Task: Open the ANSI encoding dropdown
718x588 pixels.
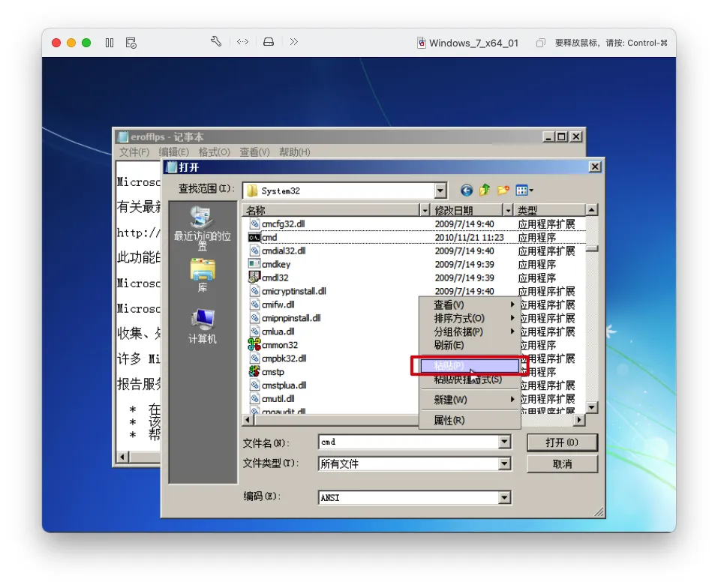Action: coord(504,497)
